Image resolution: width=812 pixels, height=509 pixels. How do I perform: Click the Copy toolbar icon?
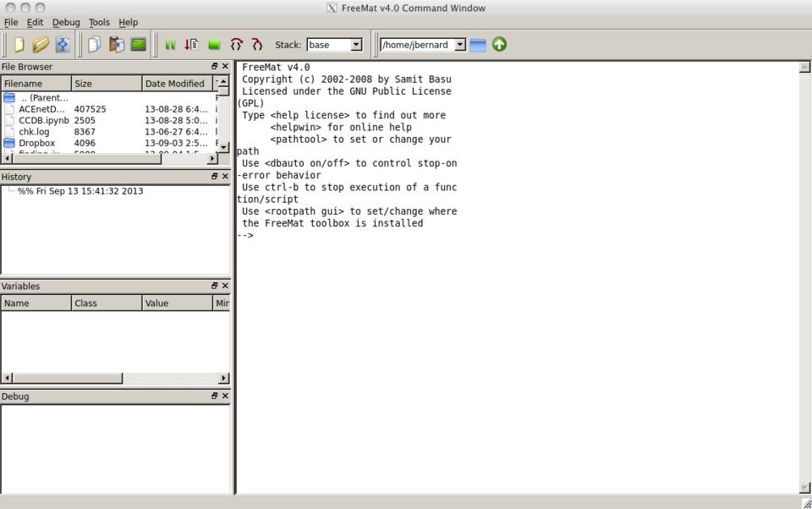[94, 45]
